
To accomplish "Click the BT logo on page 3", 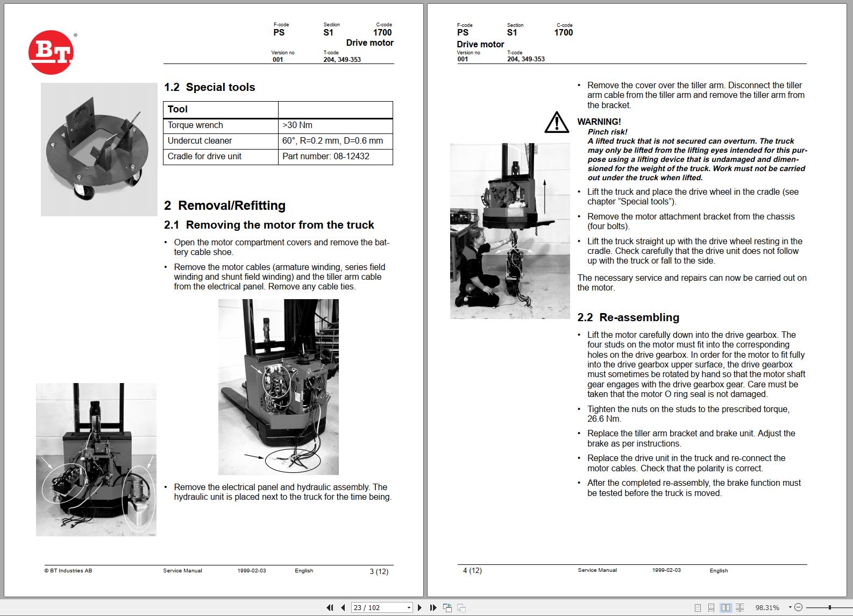I will click(51, 52).
